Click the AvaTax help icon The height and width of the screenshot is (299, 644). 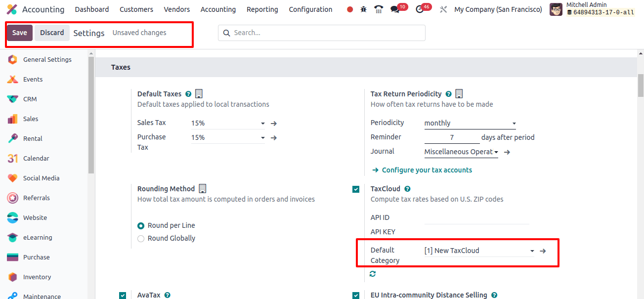[x=168, y=295]
